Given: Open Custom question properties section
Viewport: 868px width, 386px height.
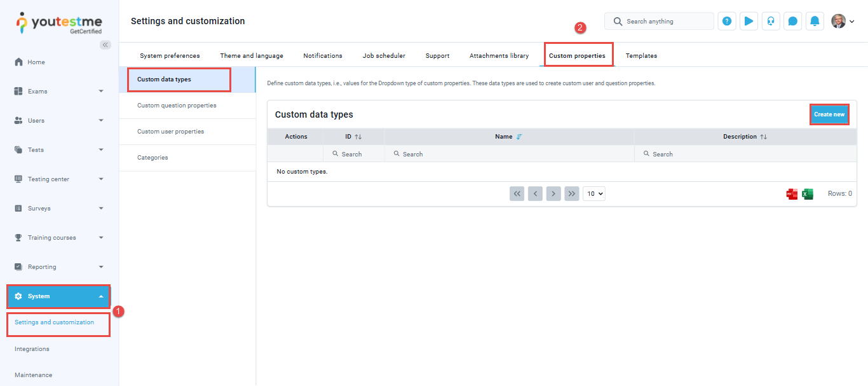Looking at the screenshot, I should point(177,106).
